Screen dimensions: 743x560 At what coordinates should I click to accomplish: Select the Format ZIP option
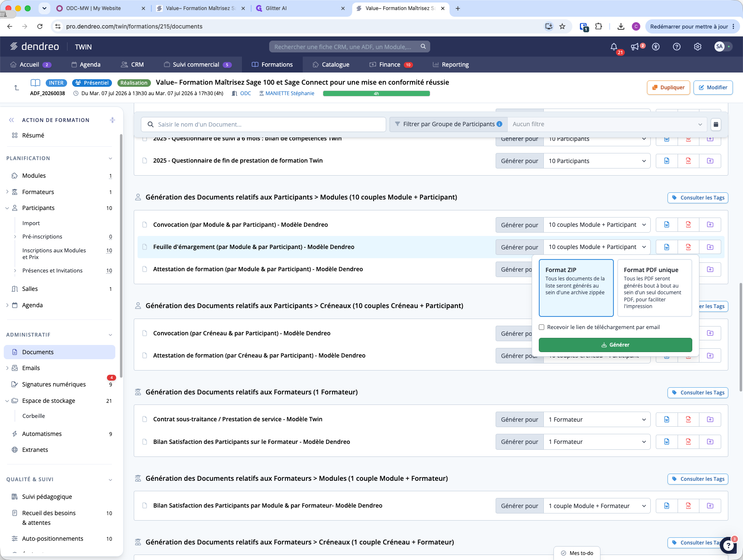(576, 288)
